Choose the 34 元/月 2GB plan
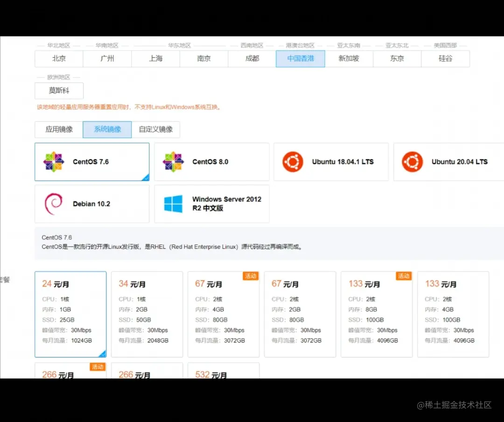 coord(147,314)
